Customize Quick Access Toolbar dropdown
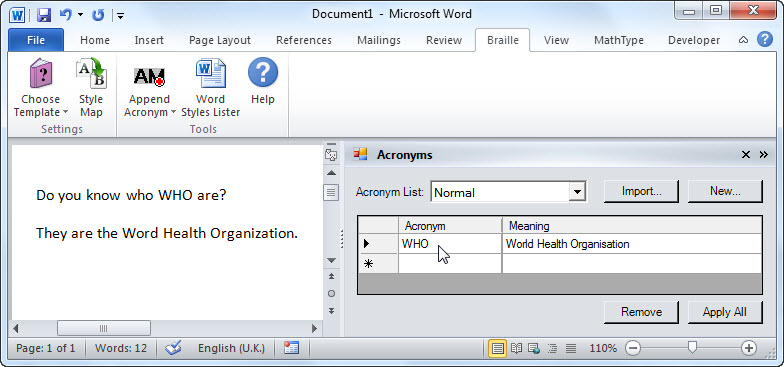 click(x=120, y=16)
